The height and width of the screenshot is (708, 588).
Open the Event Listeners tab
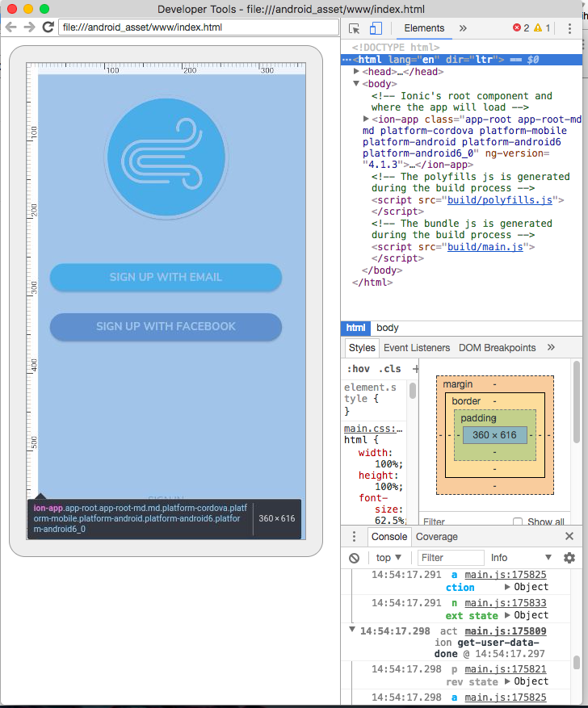pyautogui.click(x=417, y=348)
